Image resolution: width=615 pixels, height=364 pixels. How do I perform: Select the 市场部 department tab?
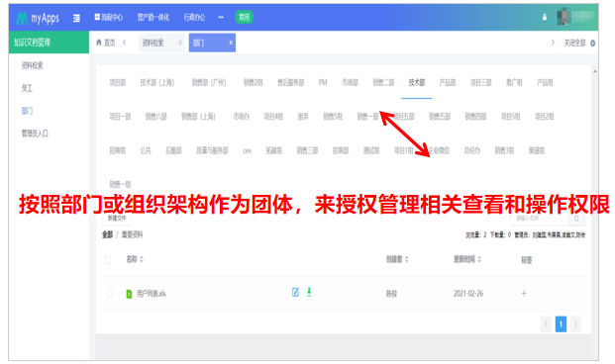pyautogui.click(x=350, y=82)
